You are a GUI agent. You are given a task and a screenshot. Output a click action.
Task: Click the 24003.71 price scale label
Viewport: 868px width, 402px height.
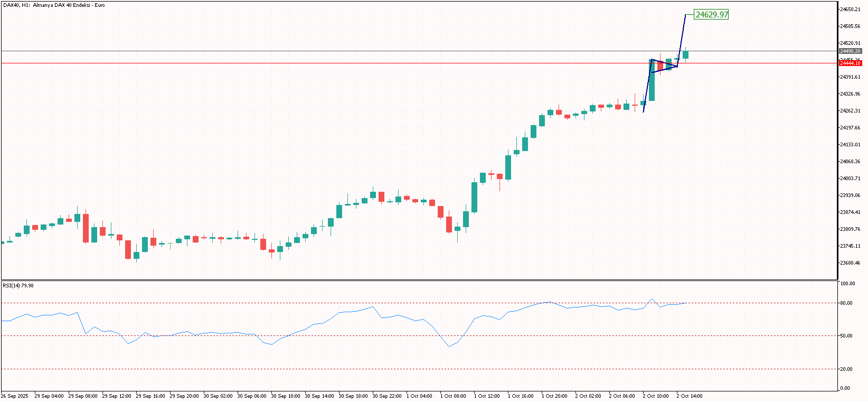[850, 179]
